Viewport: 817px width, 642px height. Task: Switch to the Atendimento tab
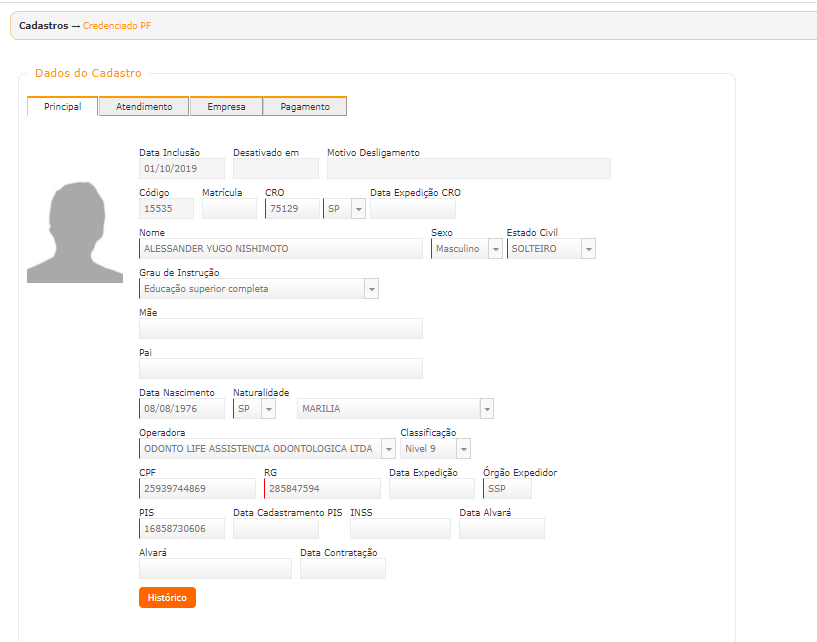[144, 107]
